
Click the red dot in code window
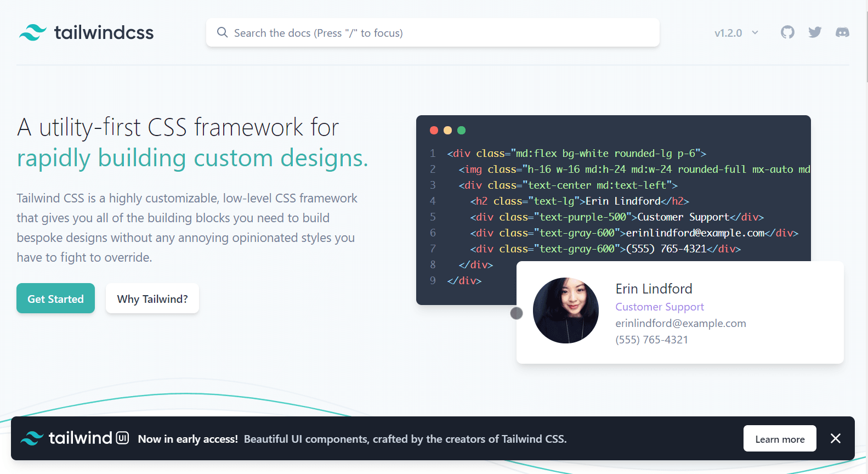pyautogui.click(x=434, y=130)
